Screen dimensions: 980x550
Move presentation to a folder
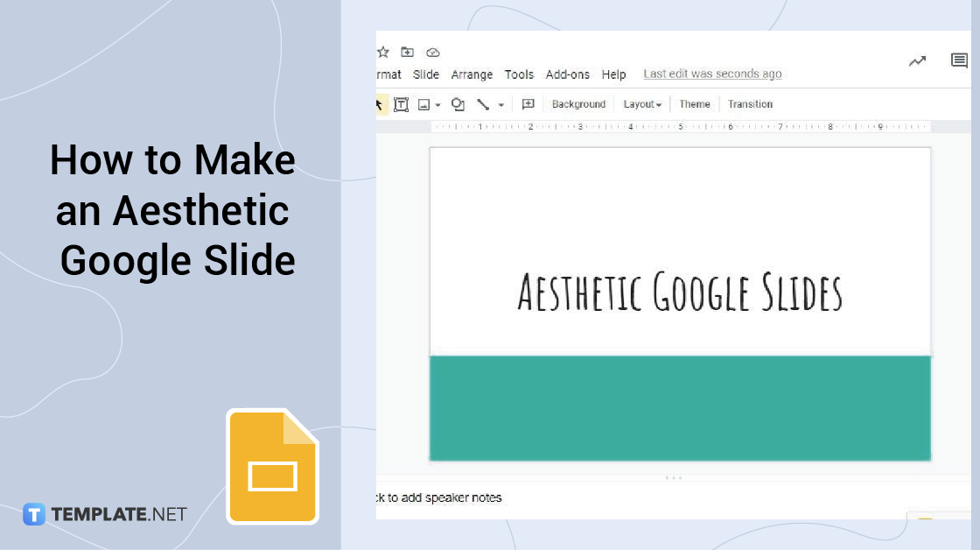407,52
